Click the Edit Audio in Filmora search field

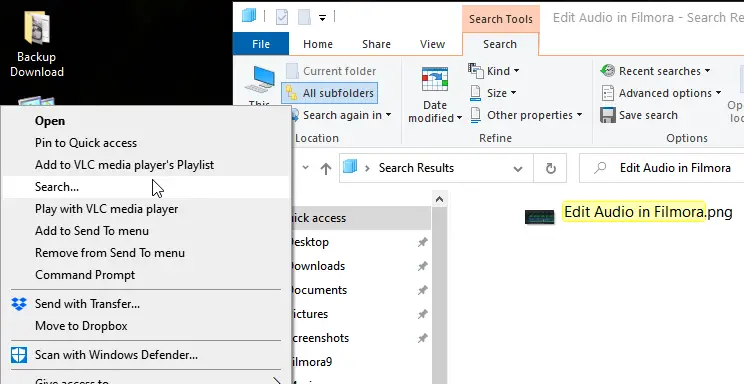pyautogui.click(x=661, y=168)
